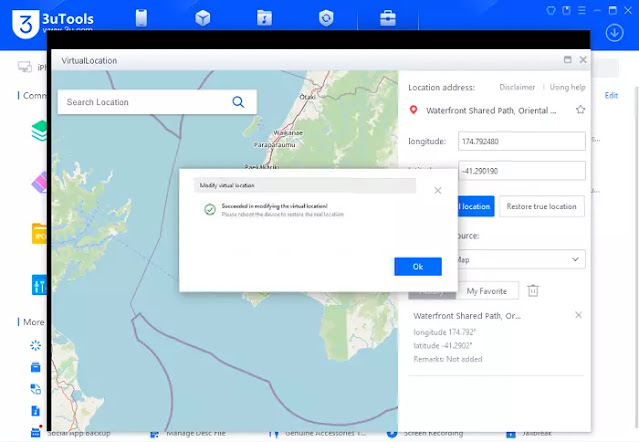Click the yellow IPCC folder icon

(x=40, y=233)
